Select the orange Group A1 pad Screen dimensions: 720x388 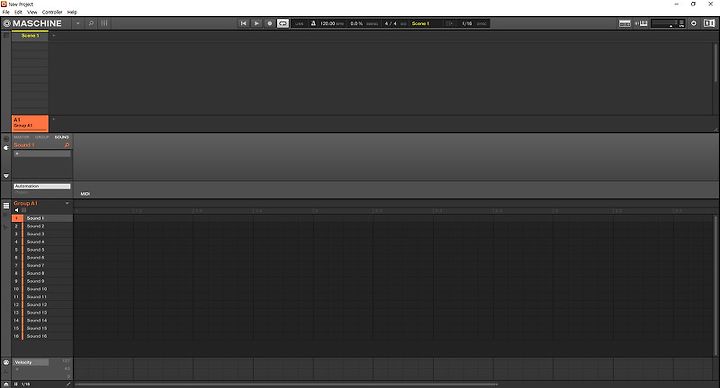pyautogui.click(x=30, y=123)
